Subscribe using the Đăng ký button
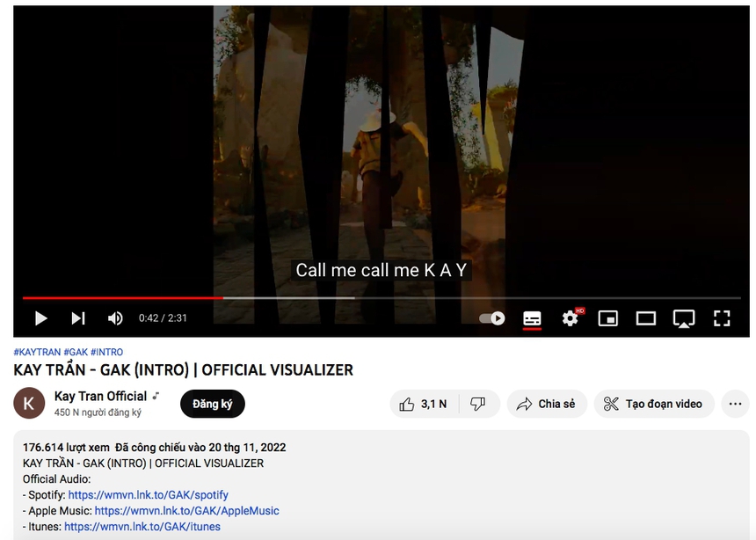The width and height of the screenshot is (756, 540). coord(213,404)
